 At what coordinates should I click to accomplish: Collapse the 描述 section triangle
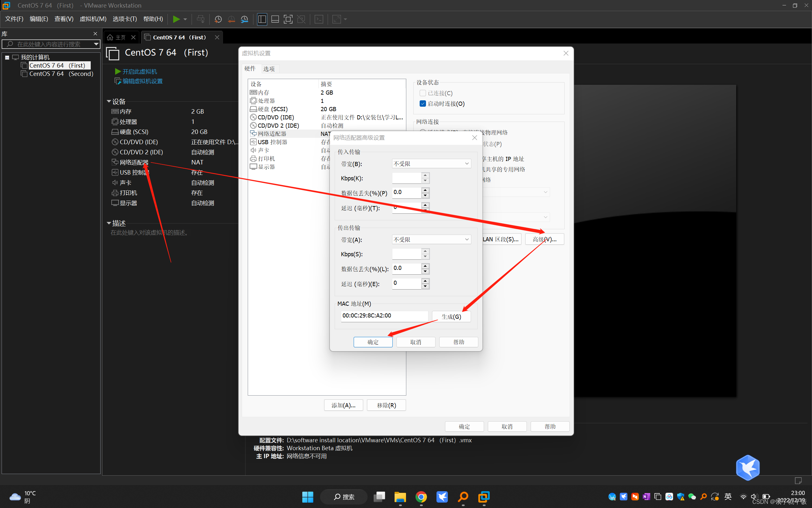[x=109, y=223]
